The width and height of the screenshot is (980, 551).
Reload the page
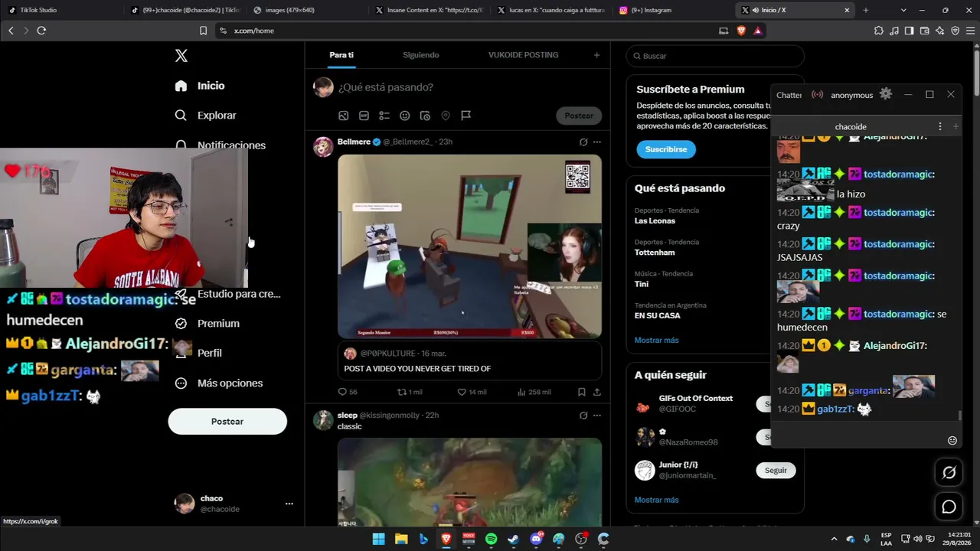(41, 31)
